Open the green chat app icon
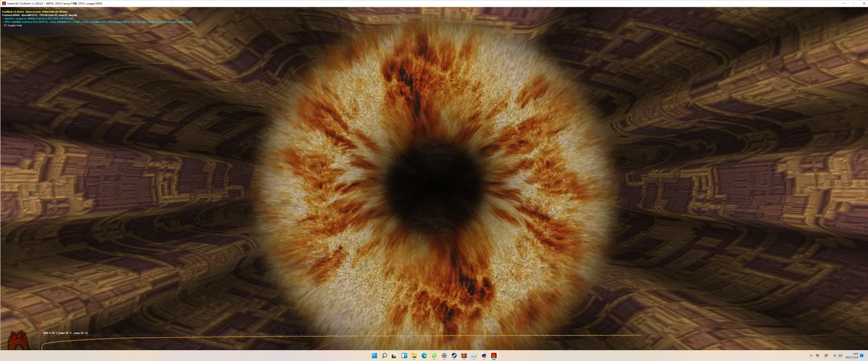This screenshot has width=868, height=361. (434, 356)
